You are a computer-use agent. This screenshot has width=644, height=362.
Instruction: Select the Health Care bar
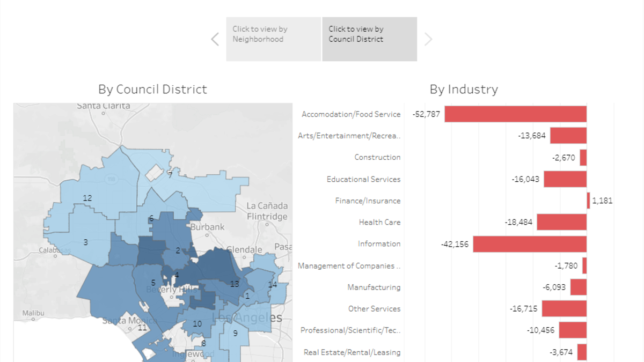click(x=561, y=222)
